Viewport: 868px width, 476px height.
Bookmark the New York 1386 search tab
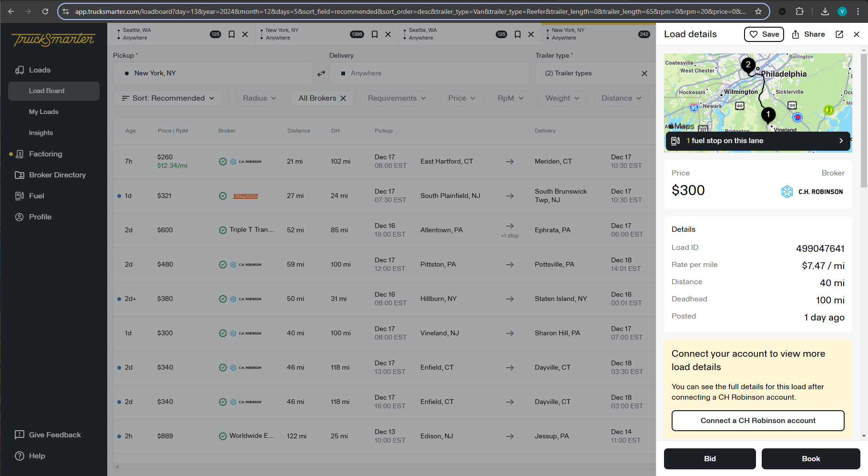tap(375, 34)
